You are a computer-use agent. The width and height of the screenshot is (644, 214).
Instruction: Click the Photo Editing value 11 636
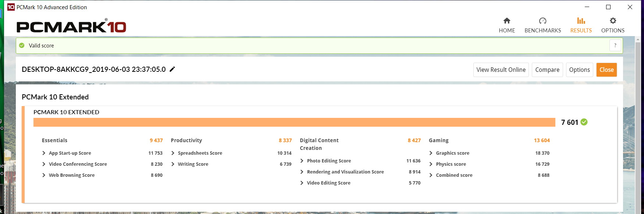(413, 161)
